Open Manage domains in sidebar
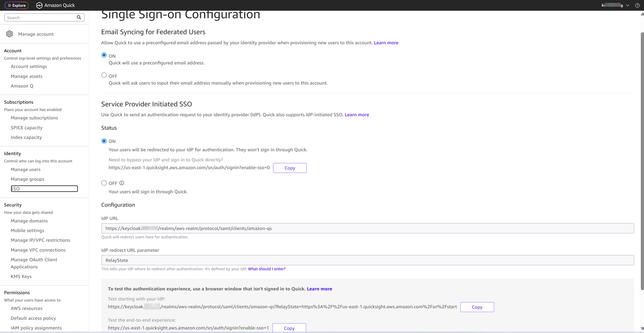Image resolution: width=644 pixels, height=333 pixels. [29, 221]
